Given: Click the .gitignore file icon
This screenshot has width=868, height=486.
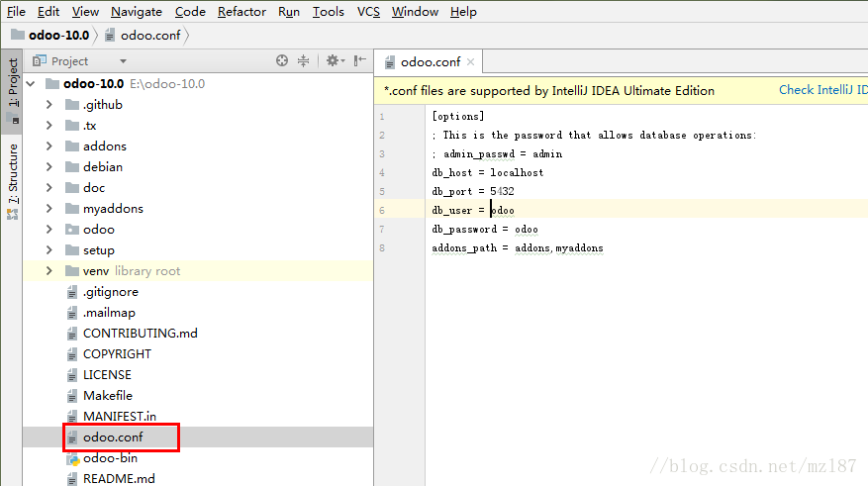Looking at the screenshot, I should (x=72, y=292).
